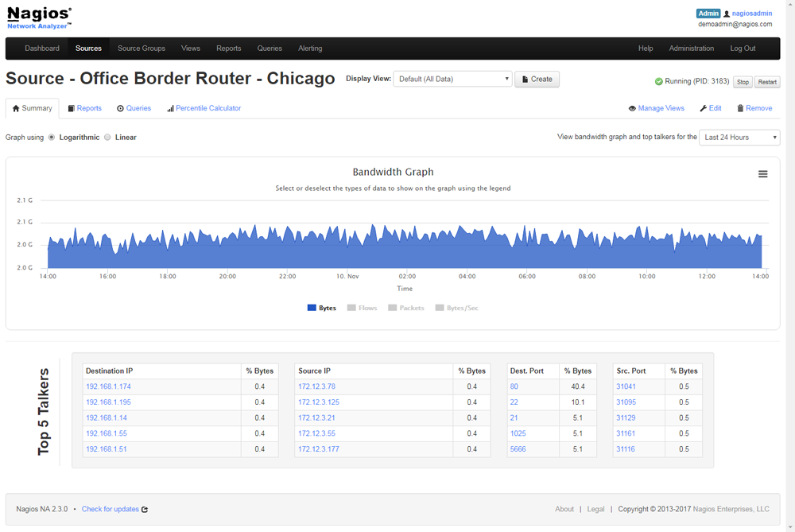This screenshot has width=795, height=532.
Task: Open the Display View dropdown
Action: click(x=452, y=80)
